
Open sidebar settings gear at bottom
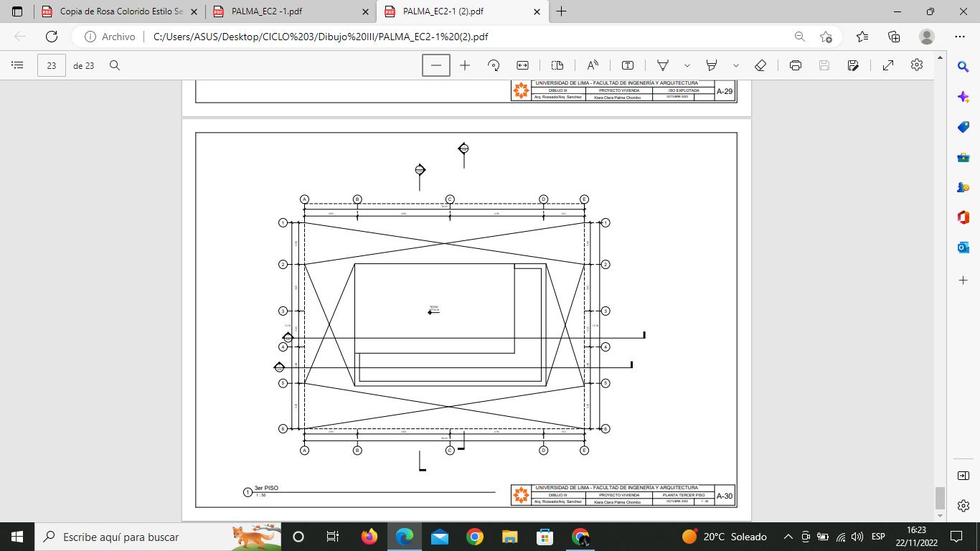963,506
